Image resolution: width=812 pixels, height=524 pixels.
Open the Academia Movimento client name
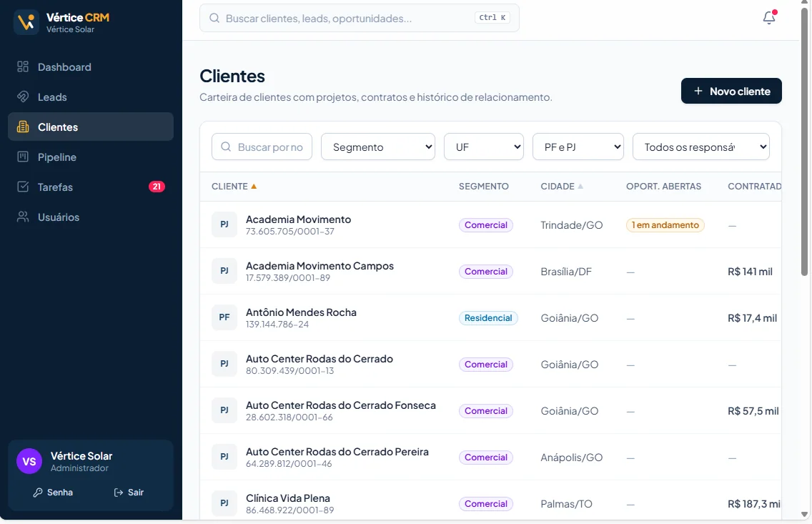298,219
